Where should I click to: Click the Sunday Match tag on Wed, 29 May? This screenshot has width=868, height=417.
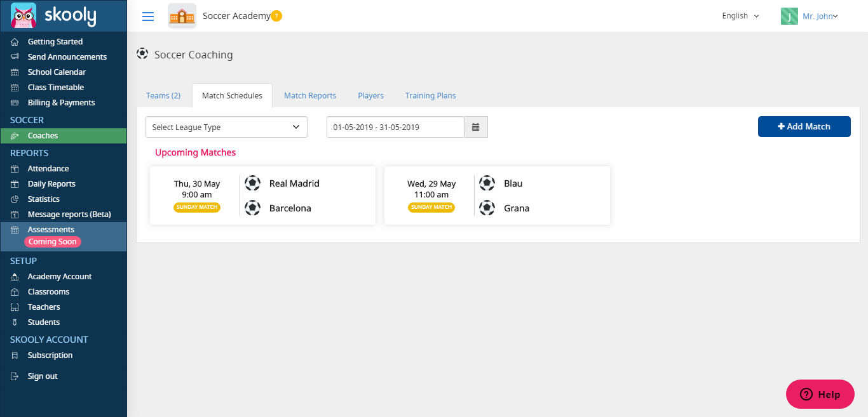[x=431, y=208]
